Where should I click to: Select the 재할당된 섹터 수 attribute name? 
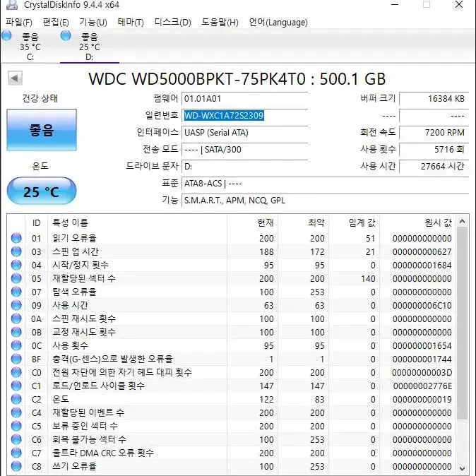[x=84, y=278]
